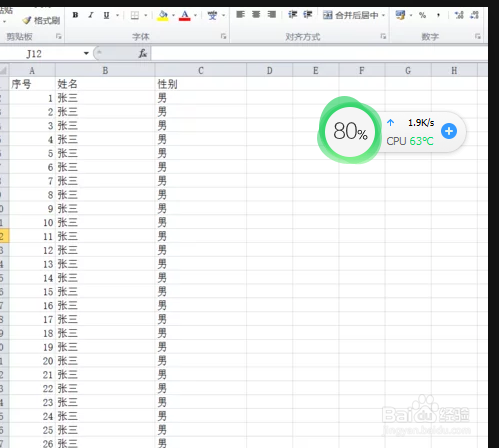The image size is (499, 448).
Task: Click the 姓名 header cell
Action: click(105, 84)
